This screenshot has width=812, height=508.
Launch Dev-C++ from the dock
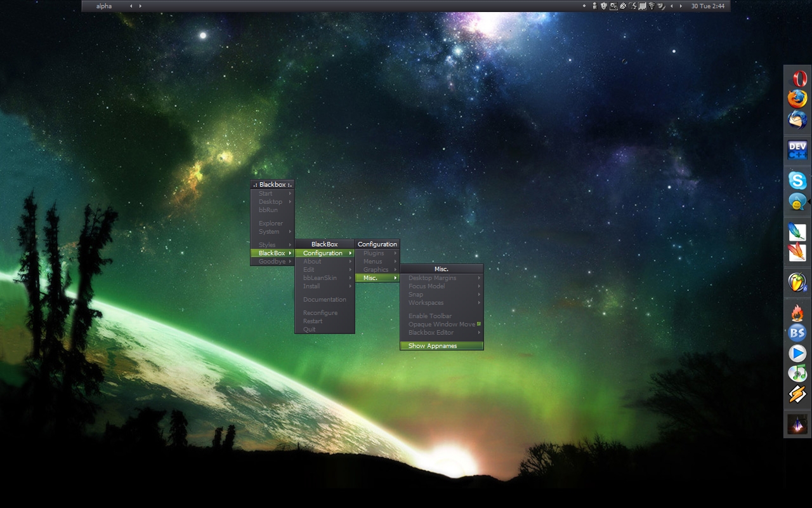point(797,150)
